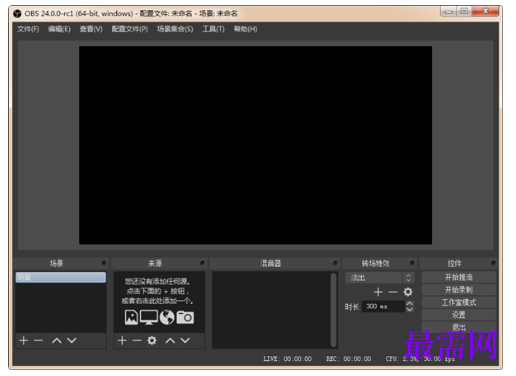The width and height of the screenshot is (516, 376).
Task: Add a new scene with plus icon
Action: click(24, 340)
